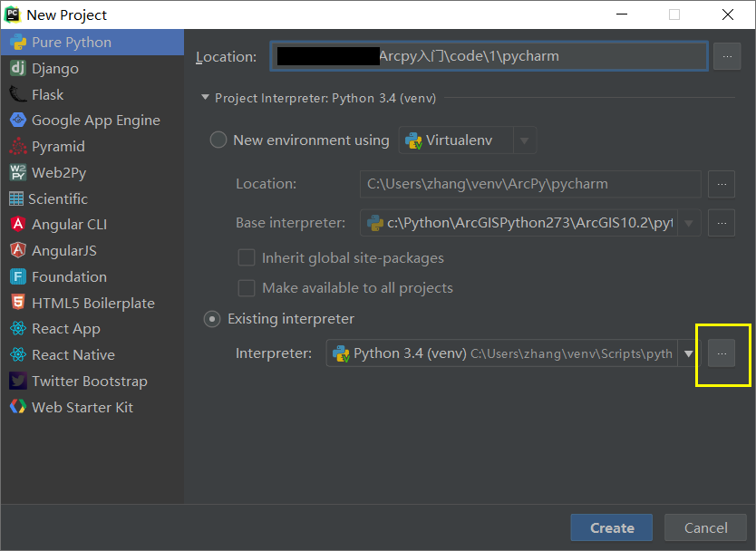Image resolution: width=756 pixels, height=551 pixels.
Task: Click the Create button
Action: 611,527
